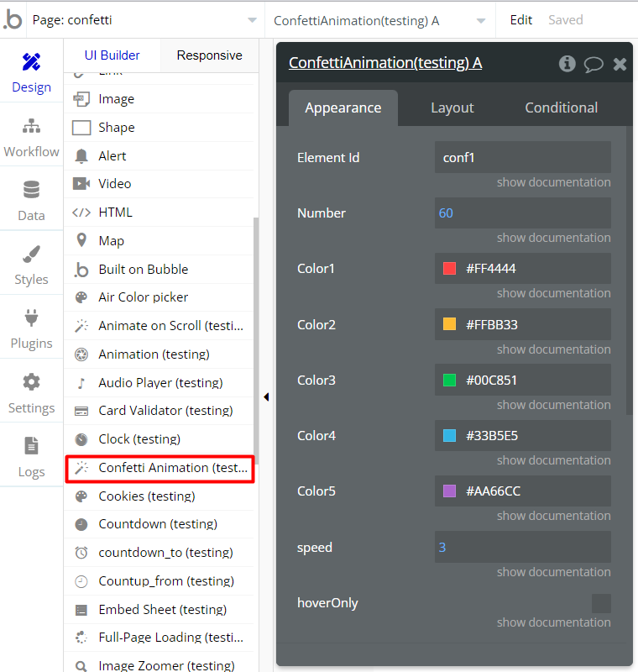
Task: Switch to the Conditional tab
Action: point(561,108)
